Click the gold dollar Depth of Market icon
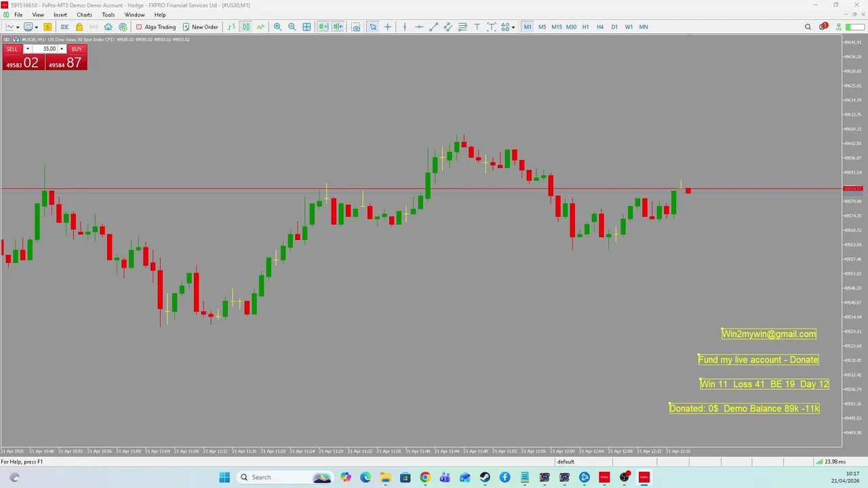 pos(47,27)
